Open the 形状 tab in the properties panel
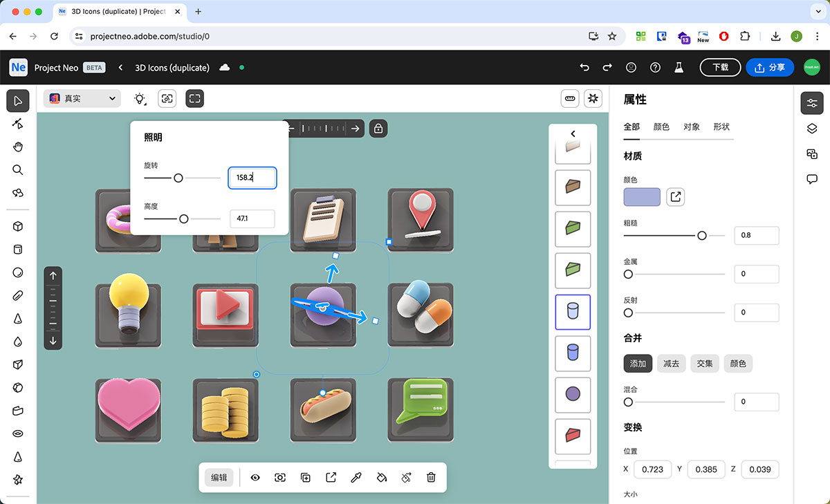830x504 pixels. point(721,127)
